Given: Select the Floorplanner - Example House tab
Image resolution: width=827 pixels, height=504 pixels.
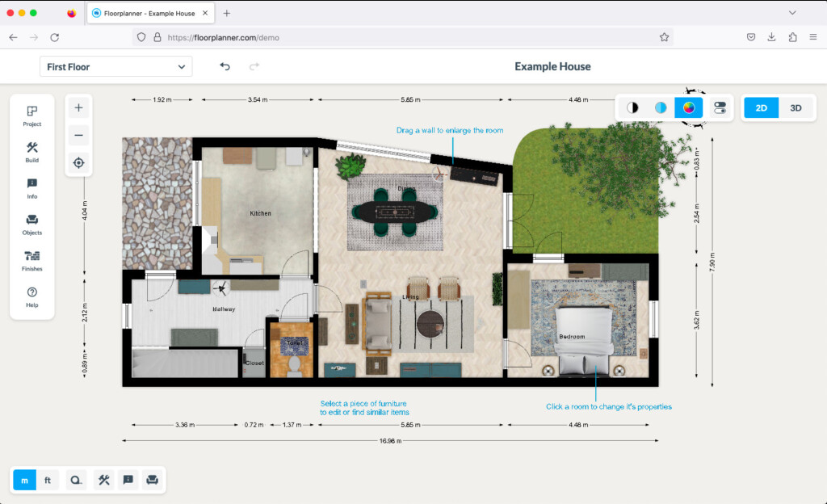Looking at the screenshot, I should [150, 13].
